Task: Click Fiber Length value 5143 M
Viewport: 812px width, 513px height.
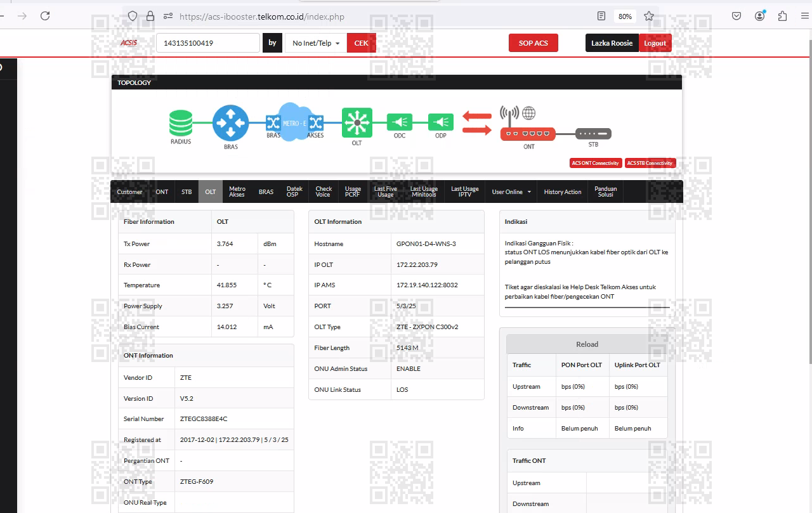Action: point(407,348)
